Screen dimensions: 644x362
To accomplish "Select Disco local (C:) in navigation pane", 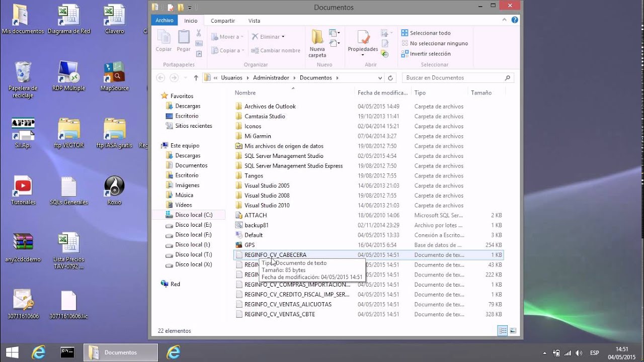I will coord(194,215).
